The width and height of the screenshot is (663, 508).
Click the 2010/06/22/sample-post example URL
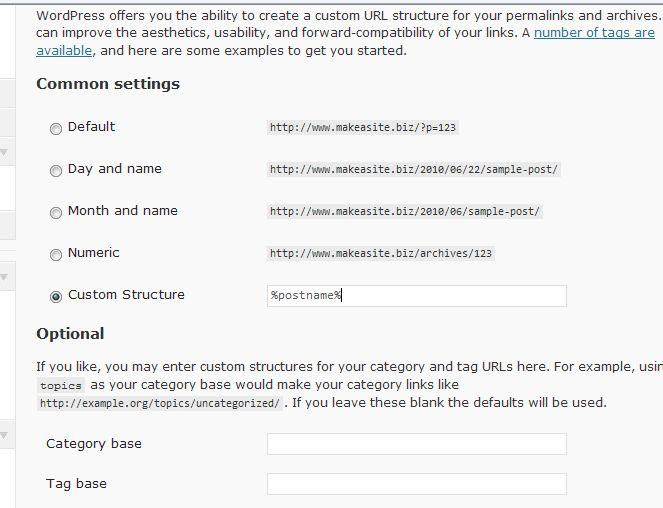(414, 170)
